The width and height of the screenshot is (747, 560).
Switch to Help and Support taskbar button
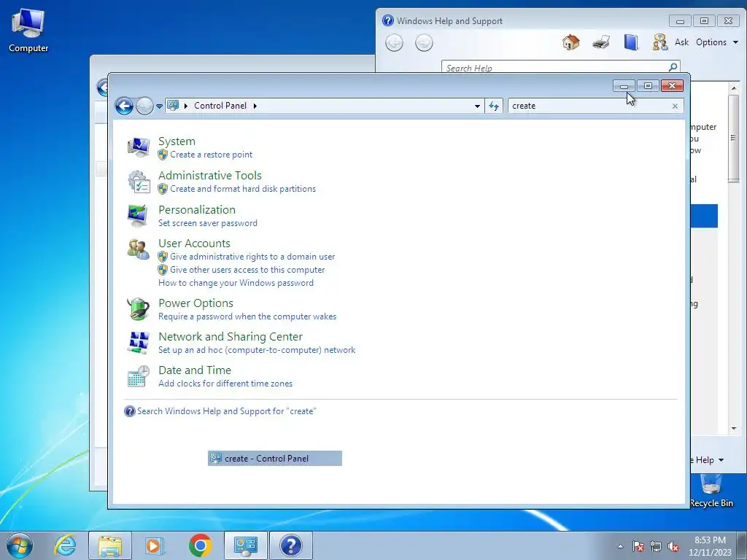[291, 545]
